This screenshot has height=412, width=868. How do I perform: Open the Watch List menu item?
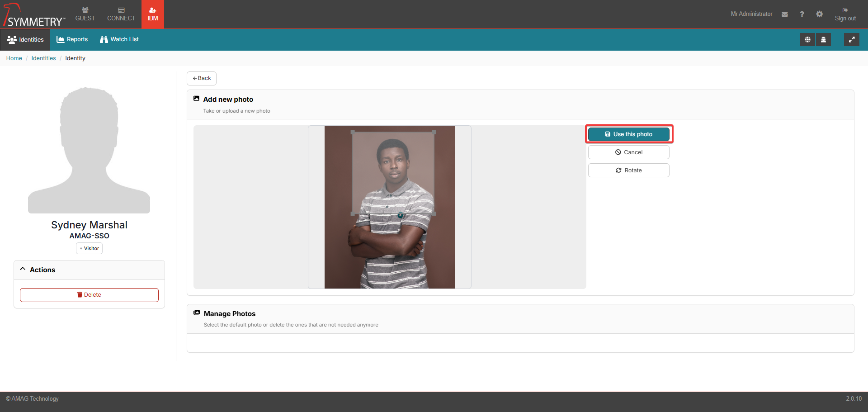(119, 39)
